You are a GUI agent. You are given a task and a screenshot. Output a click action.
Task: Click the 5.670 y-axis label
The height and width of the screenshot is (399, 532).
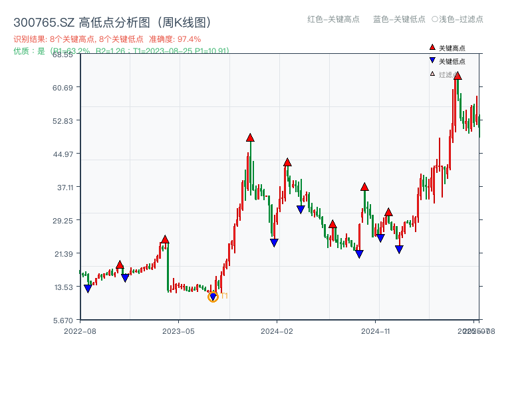click(x=63, y=321)
